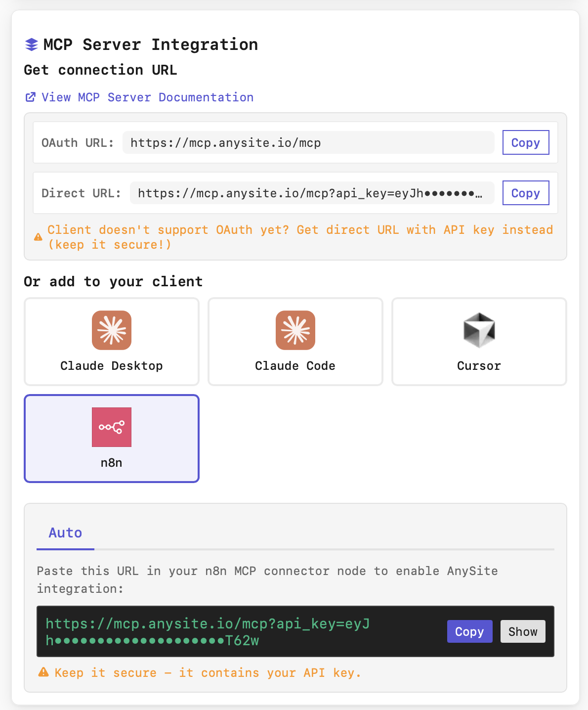Choose the Cursor label
The image size is (588, 710).
[x=479, y=366]
